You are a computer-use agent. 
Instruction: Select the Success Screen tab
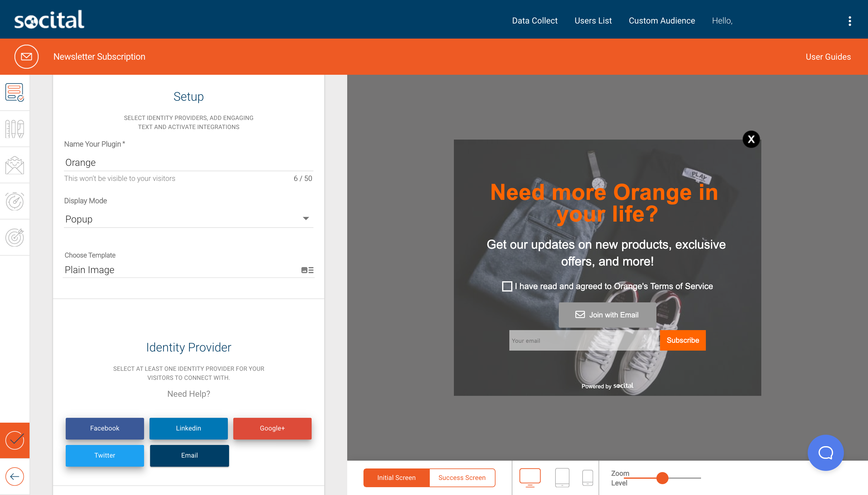click(461, 477)
